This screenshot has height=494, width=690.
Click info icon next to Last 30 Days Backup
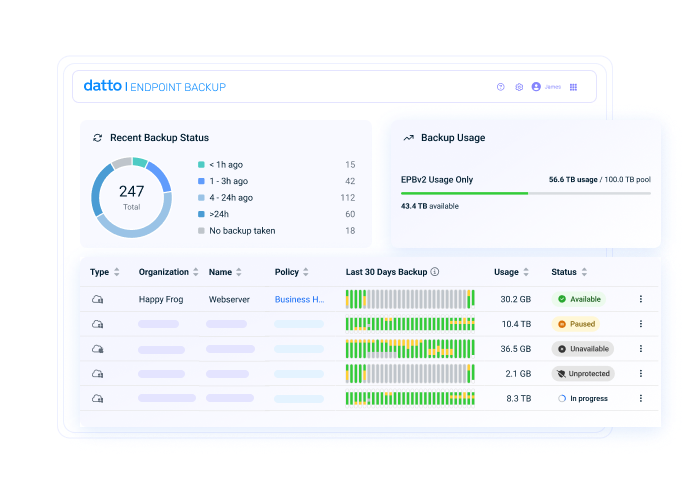tap(435, 272)
